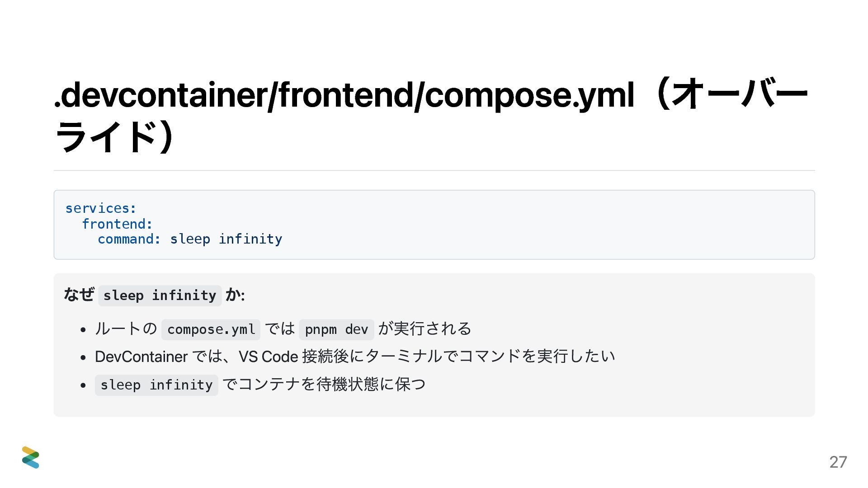Select the 'frontend:' key in the YAML
This screenshot has height=488, width=868.
[x=117, y=224]
